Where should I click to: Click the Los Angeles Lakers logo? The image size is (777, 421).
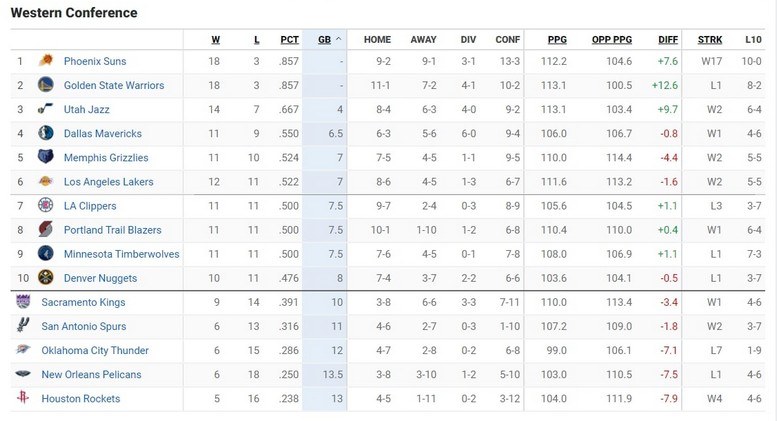45,181
